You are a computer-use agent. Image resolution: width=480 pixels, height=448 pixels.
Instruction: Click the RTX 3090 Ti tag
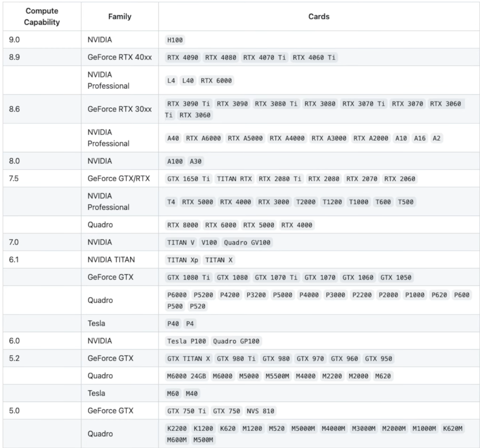click(188, 103)
